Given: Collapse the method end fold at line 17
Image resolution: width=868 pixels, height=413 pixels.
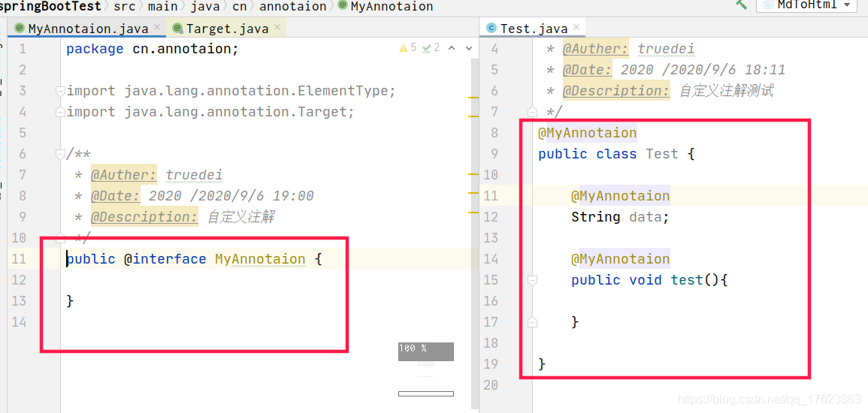Looking at the screenshot, I should [x=533, y=322].
